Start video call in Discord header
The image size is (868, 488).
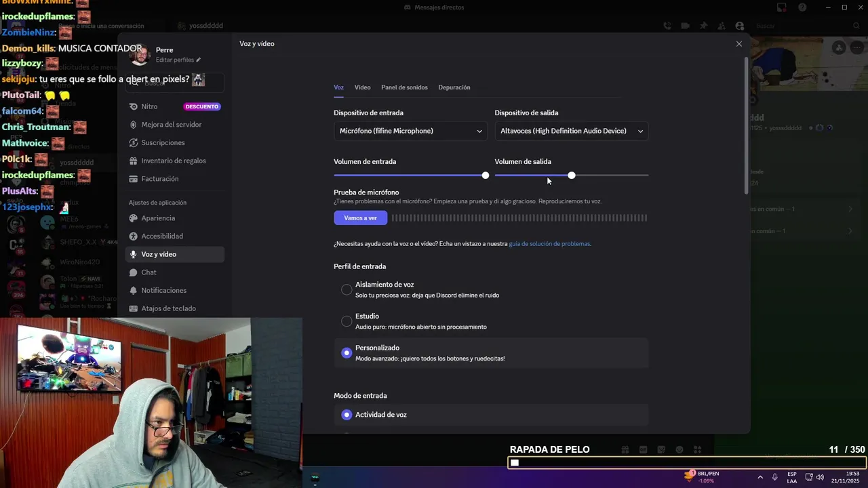686,26
